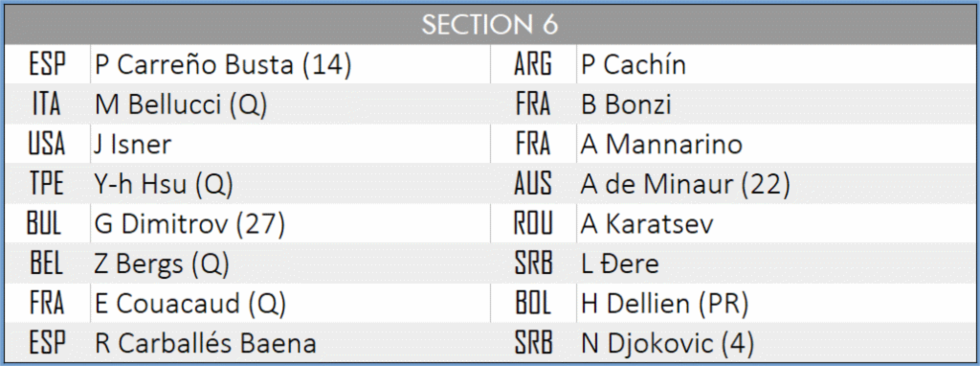
Task: Click G Dimitrov (27) entry
Action: [290, 223]
